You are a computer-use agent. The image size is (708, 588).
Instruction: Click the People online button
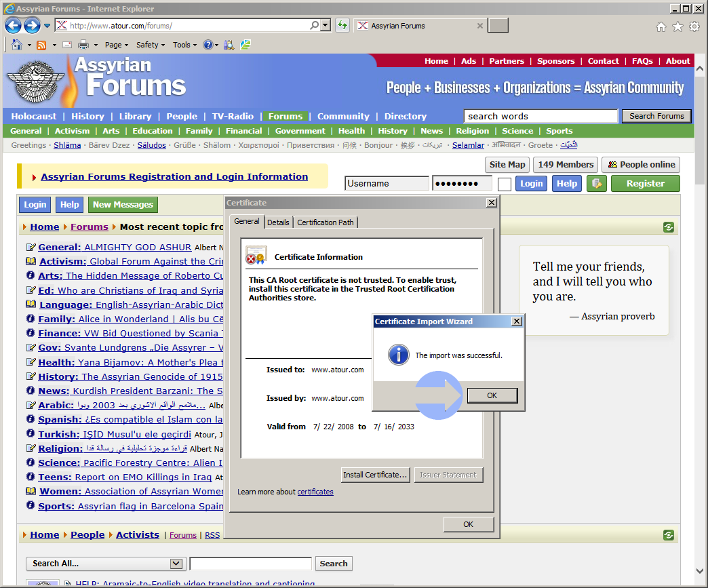pos(641,164)
